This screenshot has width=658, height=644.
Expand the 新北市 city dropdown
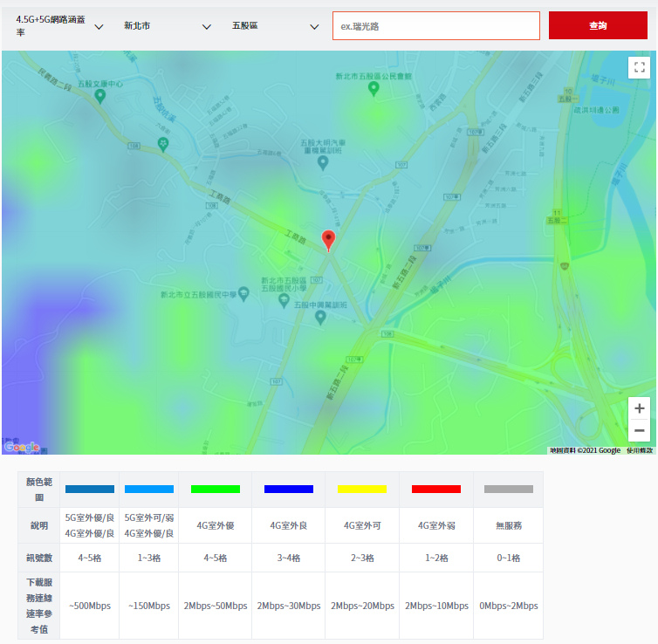(x=168, y=26)
